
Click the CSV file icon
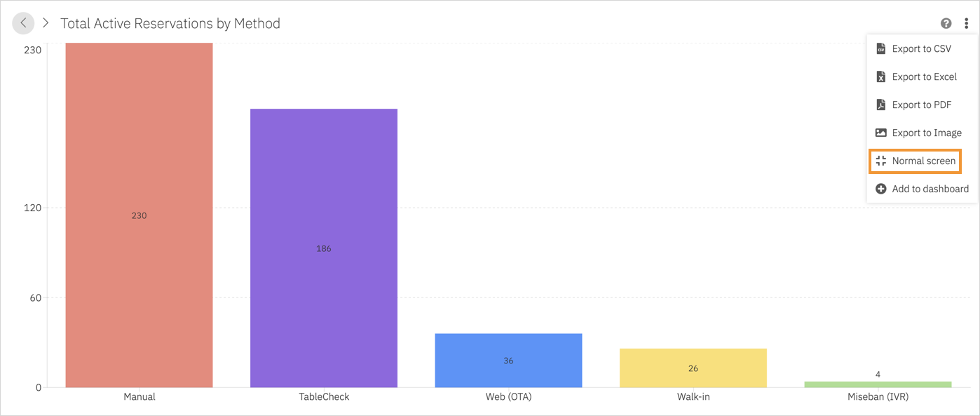pyautogui.click(x=881, y=48)
